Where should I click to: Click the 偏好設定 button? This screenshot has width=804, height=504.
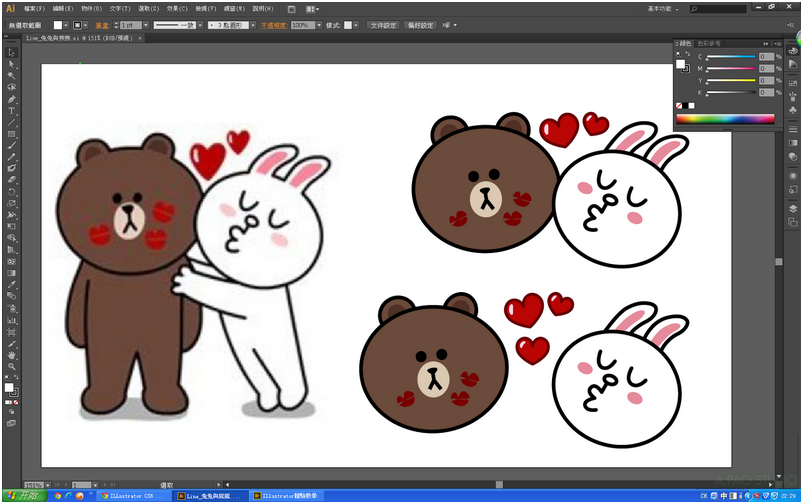click(420, 25)
